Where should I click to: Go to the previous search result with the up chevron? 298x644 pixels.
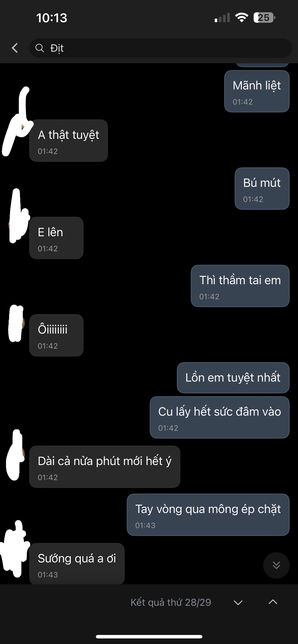273,602
